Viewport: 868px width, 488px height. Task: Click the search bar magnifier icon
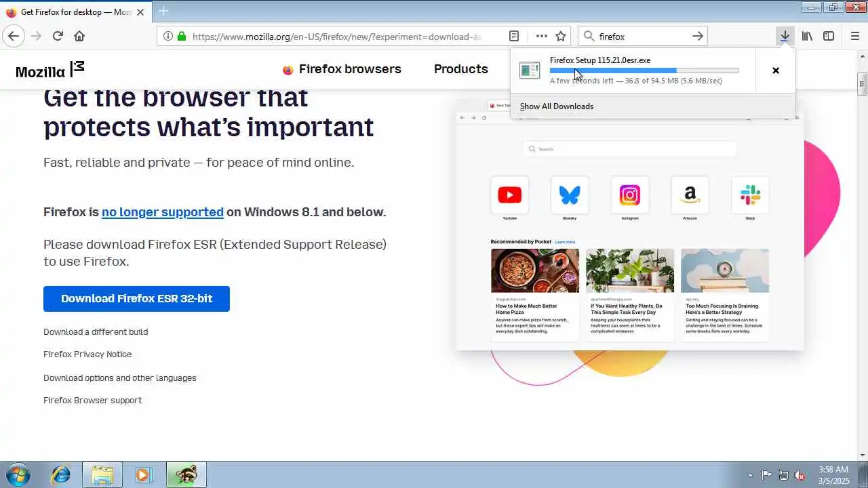pyautogui.click(x=589, y=36)
